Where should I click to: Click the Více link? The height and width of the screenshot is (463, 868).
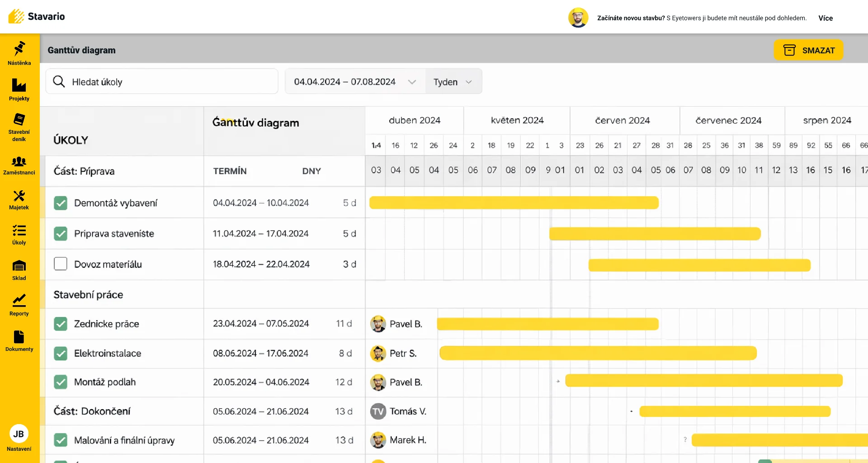[826, 18]
